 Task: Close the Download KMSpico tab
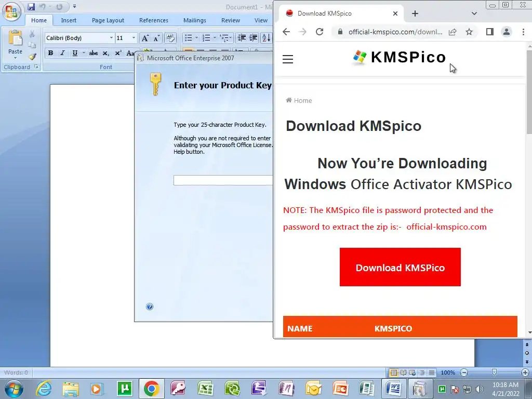pyautogui.click(x=395, y=14)
